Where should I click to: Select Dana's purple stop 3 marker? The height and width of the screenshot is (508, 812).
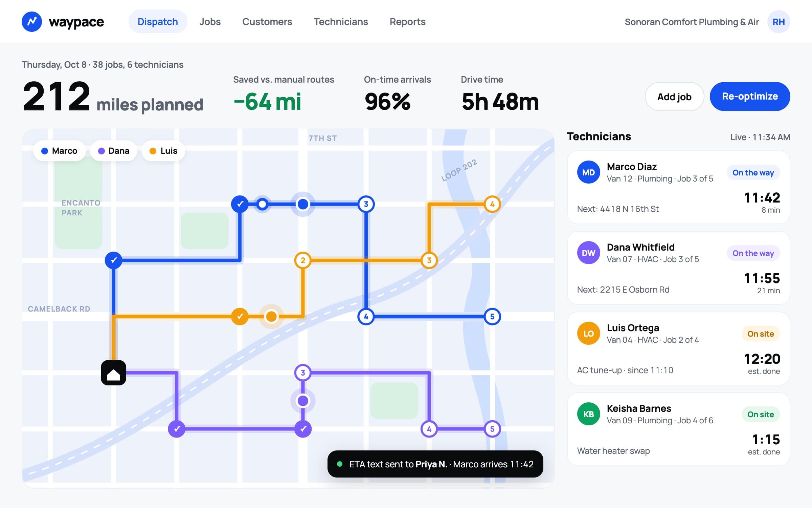pyautogui.click(x=303, y=373)
